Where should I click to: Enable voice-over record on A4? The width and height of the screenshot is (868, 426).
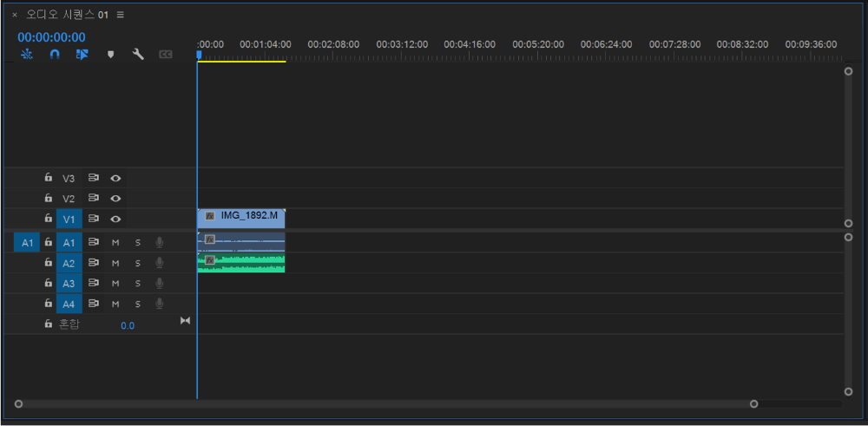(x=160, y=304)
